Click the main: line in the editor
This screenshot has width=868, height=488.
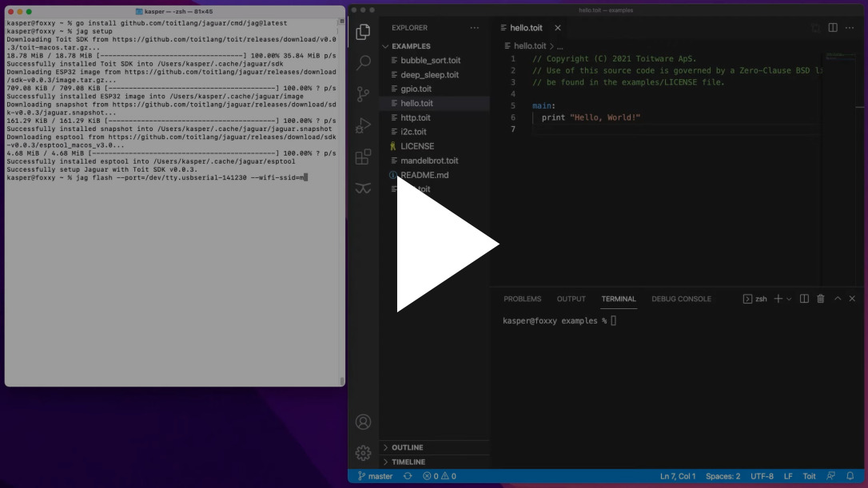tap(543, 105)
